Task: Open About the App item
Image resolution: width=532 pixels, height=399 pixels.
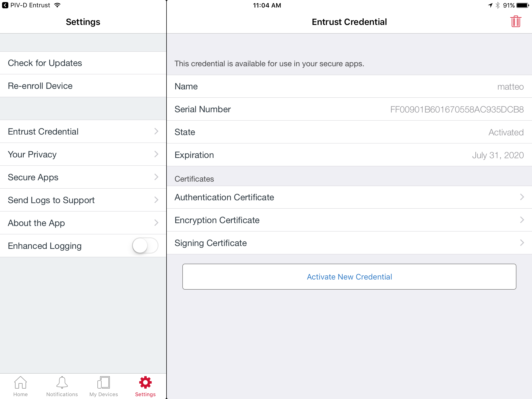Action: (83, 223)
